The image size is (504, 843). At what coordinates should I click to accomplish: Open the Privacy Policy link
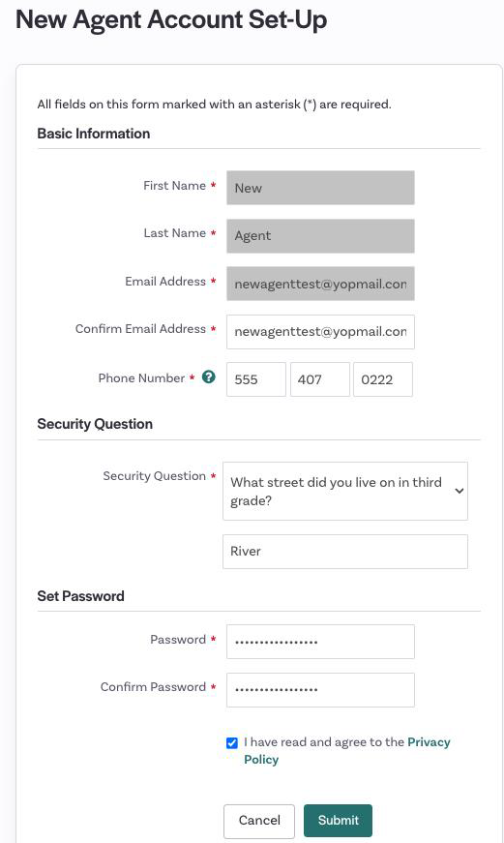pos(347,750)
